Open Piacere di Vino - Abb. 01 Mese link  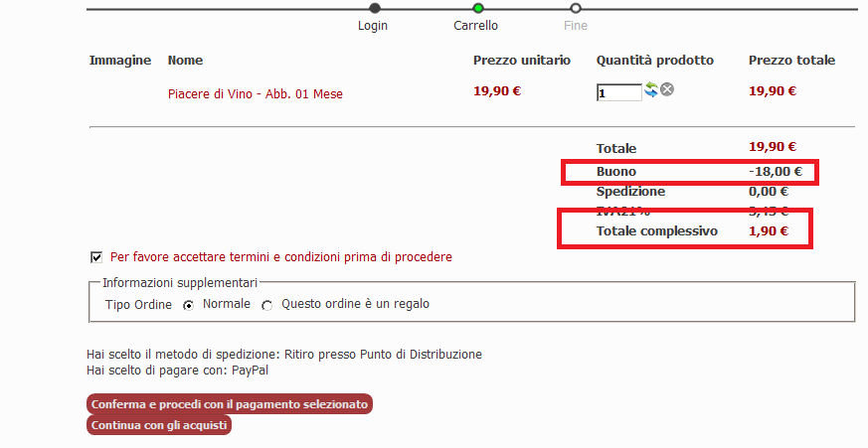256,94
